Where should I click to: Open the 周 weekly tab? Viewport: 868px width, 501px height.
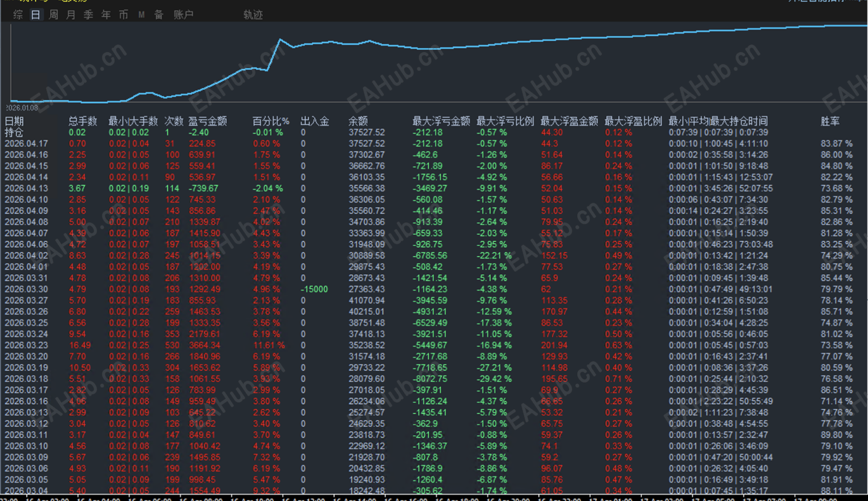(x=54, y=15)
